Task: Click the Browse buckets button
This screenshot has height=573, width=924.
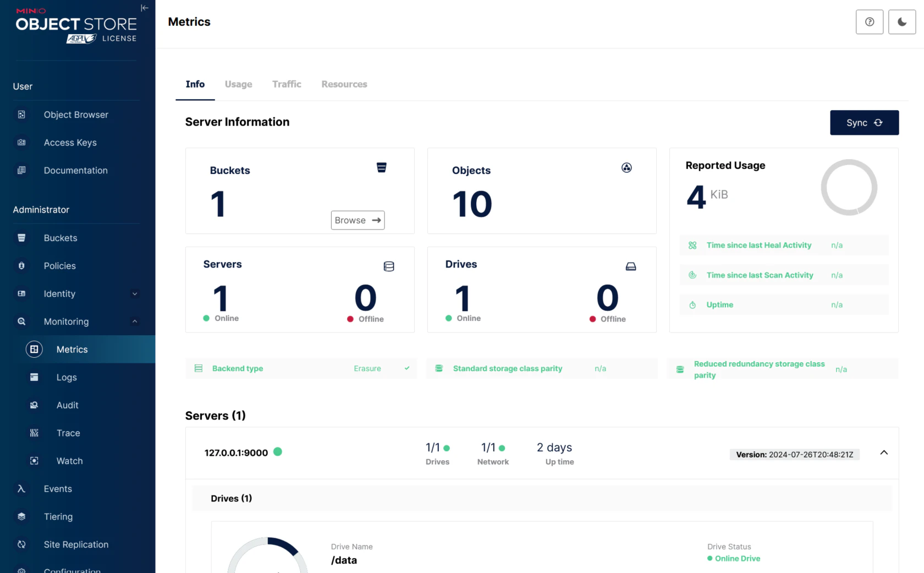Action: pyautogui.click(x=358, y=220)
